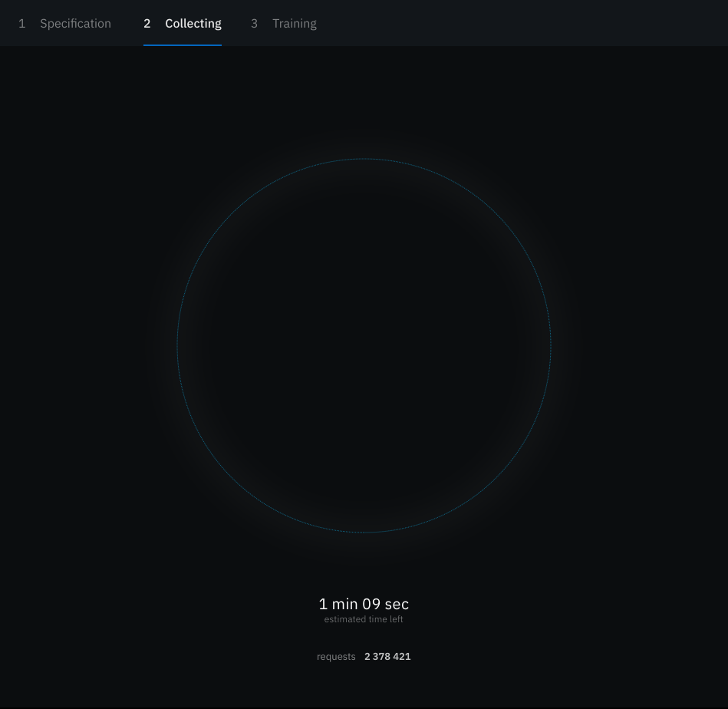Click step number 1 beside Specification

(x=22, y=24)
